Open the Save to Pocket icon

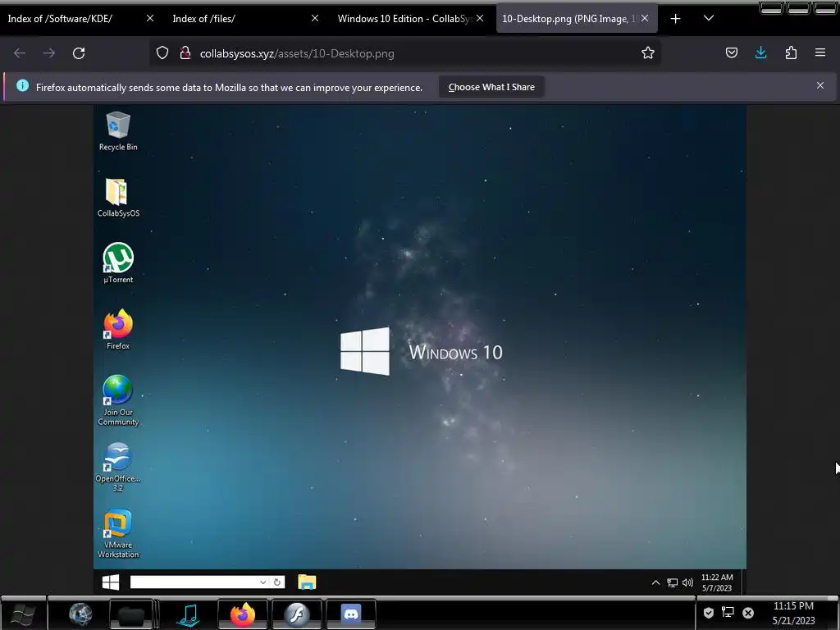[731, 52]
